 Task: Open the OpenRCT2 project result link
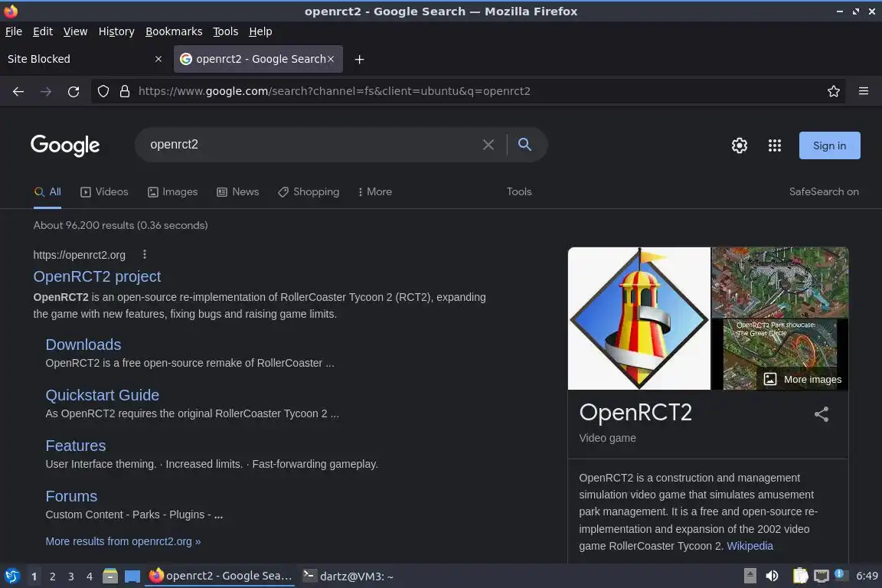click(x=96, y=277)
